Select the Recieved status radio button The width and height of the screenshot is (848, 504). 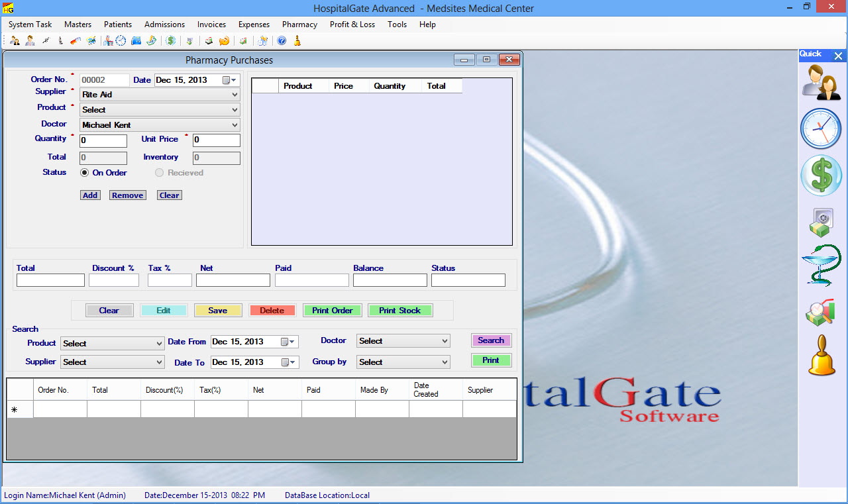[x=159, y=173]
